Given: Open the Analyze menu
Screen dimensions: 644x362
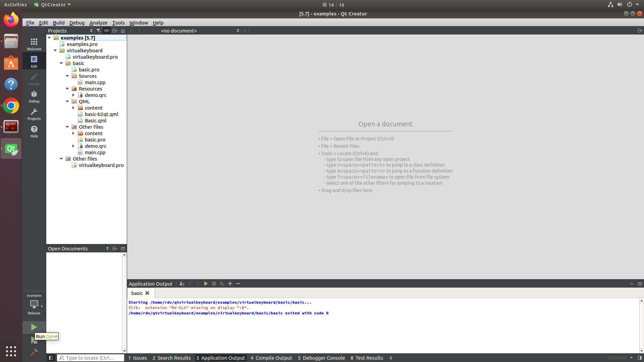Looking at the screenshot, I should click(98, 22).
